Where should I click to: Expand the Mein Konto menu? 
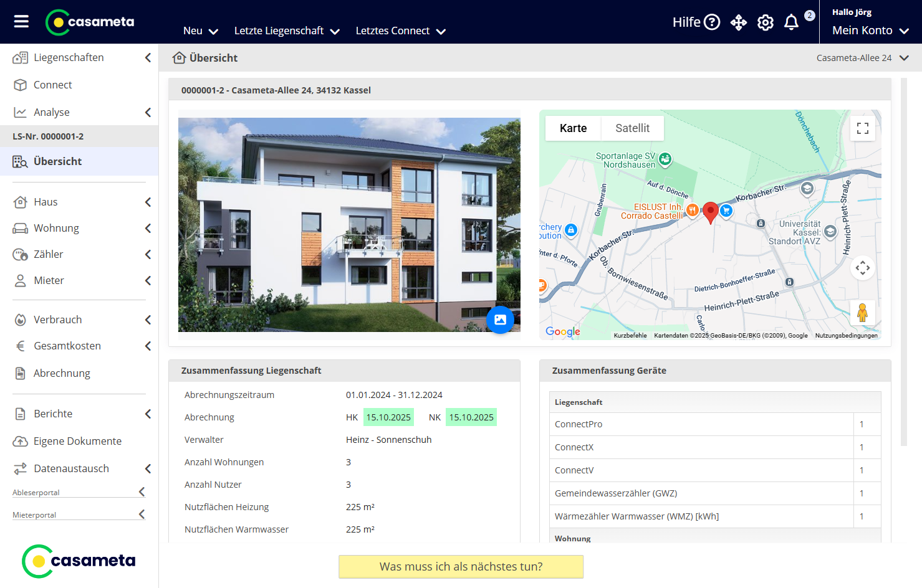(870, 31)
